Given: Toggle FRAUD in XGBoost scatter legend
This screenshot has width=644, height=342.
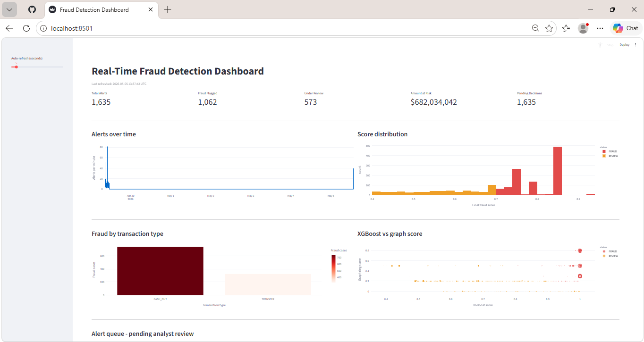Looking at the screenshot, I should point(610,251).
